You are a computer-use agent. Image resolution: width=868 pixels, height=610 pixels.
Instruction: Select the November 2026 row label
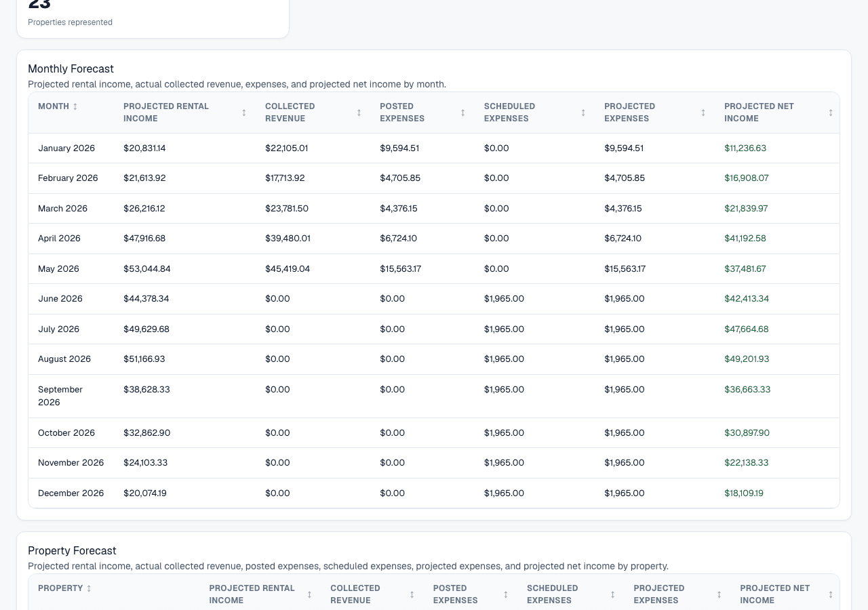71,463
